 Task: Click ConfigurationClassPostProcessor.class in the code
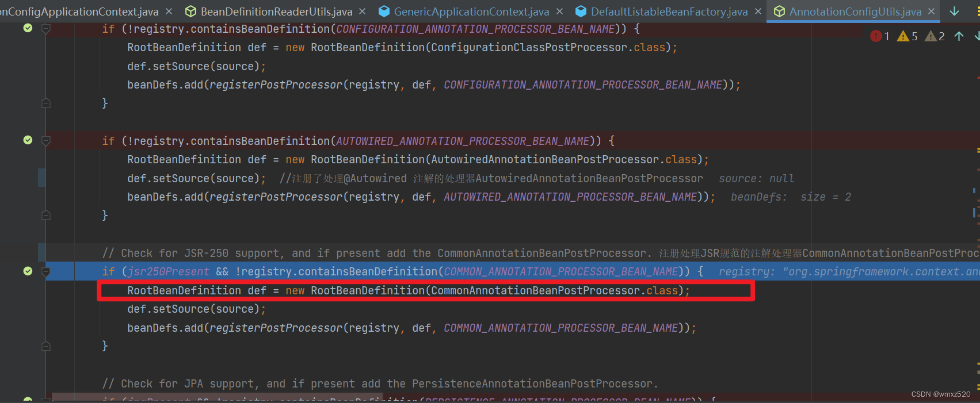tap(548, 47)
